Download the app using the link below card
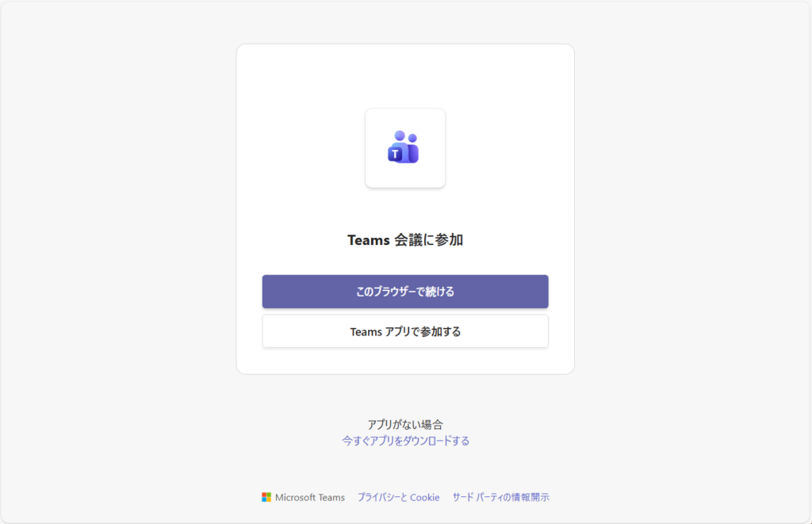This screenshot has height=524, width=812. 405,441
